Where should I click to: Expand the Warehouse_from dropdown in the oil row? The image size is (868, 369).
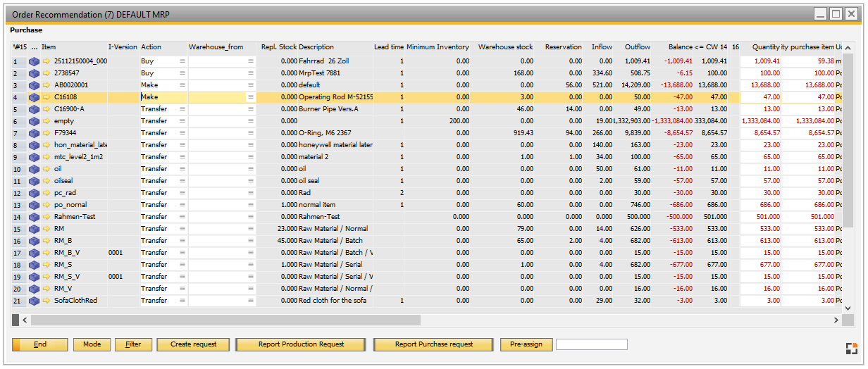(250, 169)
